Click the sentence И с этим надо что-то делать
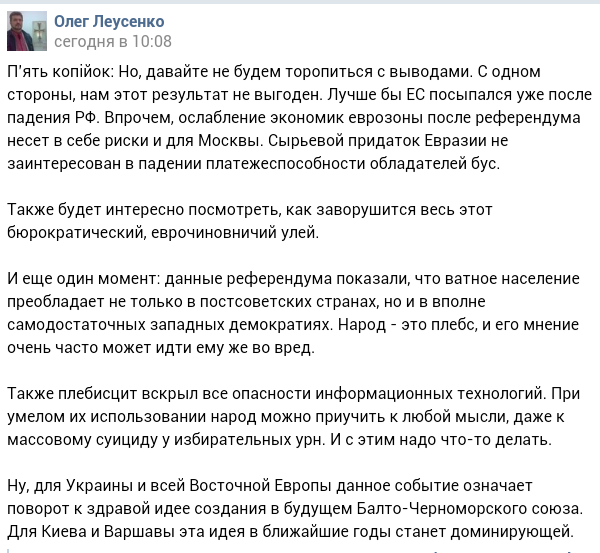The width and height of the screenshot is (600, 553). (x=441, y=440)
